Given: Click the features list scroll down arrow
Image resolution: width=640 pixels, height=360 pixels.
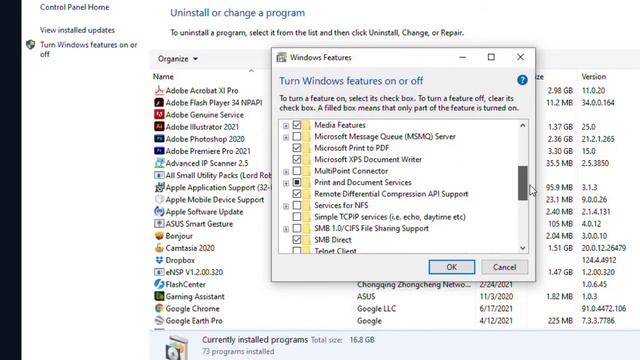Looking at the screenshot, I should point(522,248).
